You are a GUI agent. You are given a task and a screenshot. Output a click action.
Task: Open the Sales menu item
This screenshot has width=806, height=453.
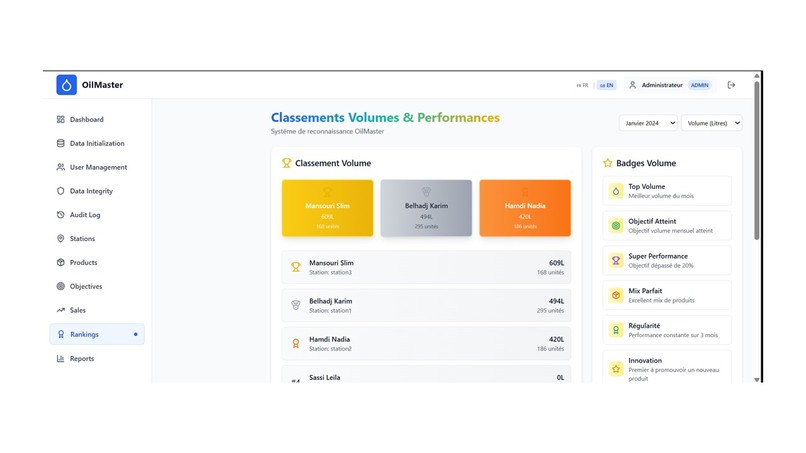click(x=97, y=310)
